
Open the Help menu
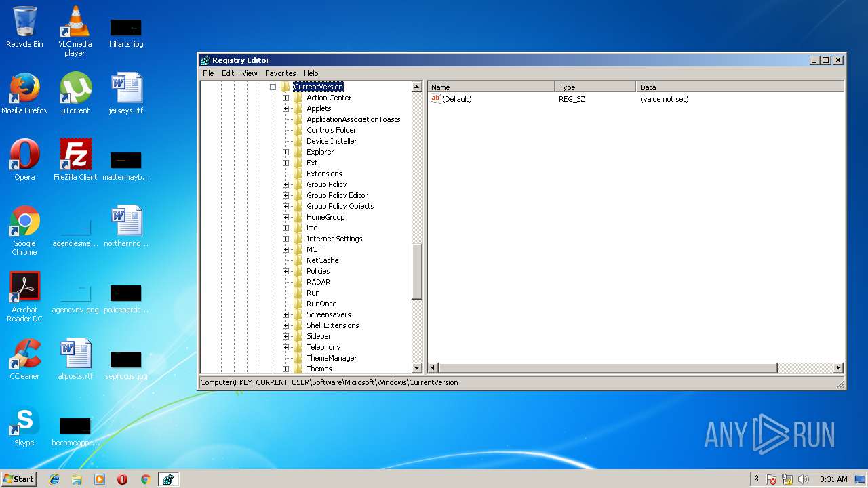coord(311,73)
